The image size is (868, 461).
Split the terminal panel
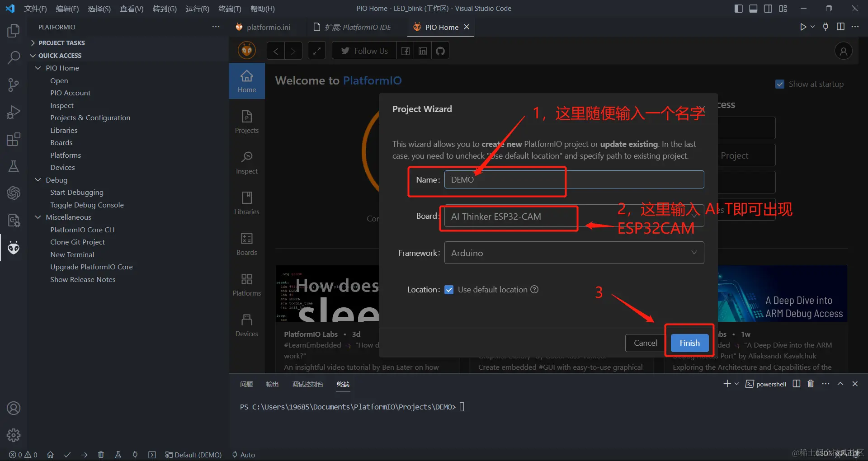point(797,384)
